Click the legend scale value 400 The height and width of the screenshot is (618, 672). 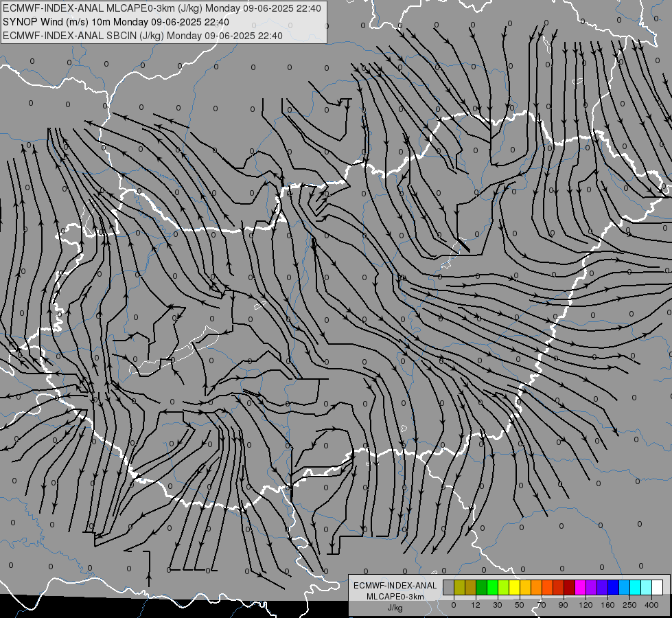coord(651,605)
